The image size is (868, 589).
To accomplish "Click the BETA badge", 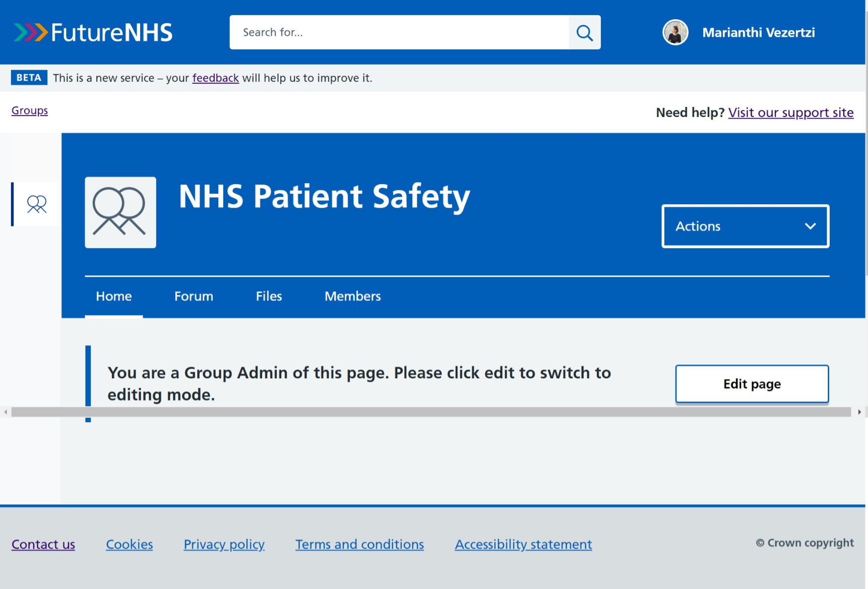I will tap(29, 77).
